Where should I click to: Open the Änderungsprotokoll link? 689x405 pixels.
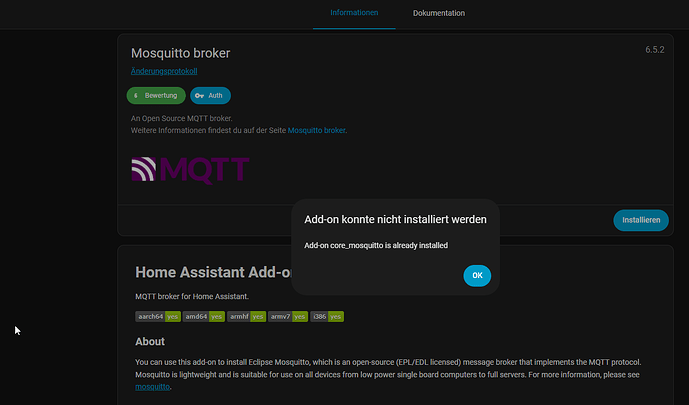click(x=164, y=71)
